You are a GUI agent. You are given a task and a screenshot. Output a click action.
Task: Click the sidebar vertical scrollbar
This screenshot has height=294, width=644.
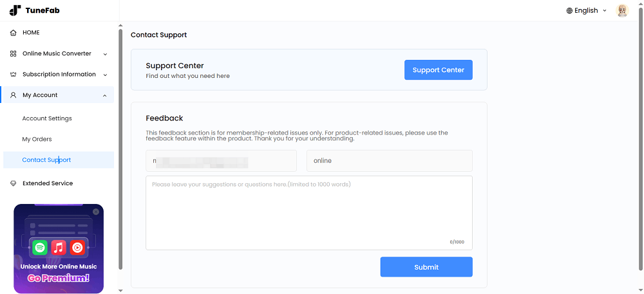pos(120,149)
